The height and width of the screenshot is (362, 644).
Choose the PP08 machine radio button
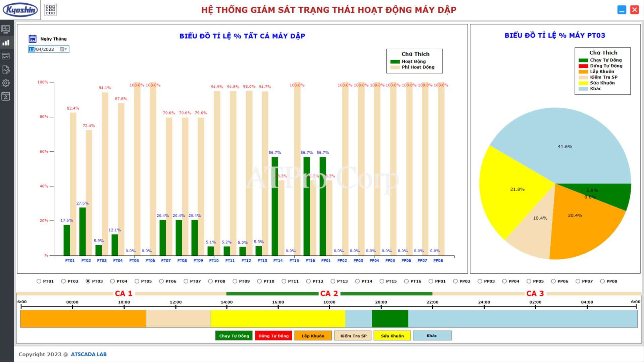[x=602, y=281]
